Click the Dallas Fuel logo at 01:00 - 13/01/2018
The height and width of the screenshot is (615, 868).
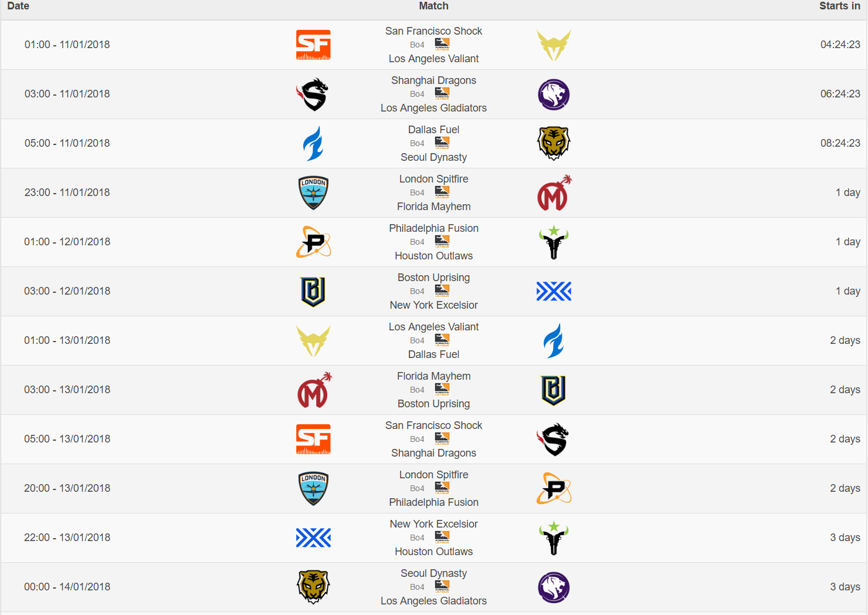coord(554,340)
